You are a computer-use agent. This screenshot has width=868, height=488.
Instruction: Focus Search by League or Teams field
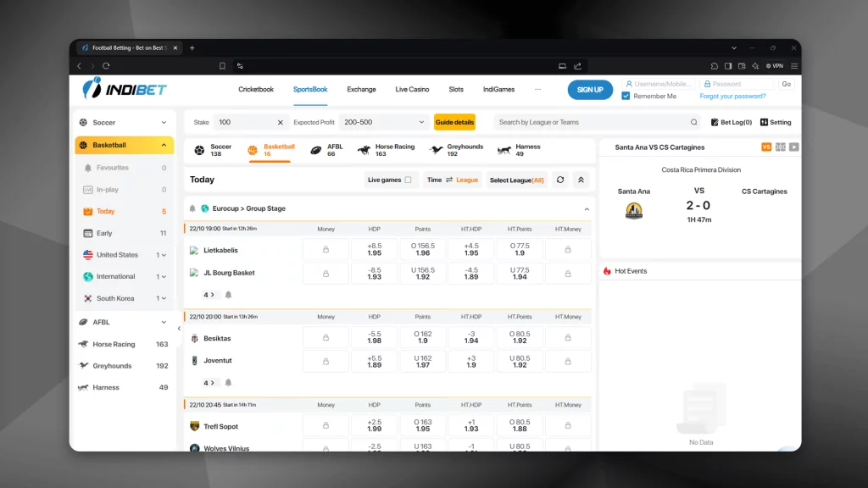596,122
